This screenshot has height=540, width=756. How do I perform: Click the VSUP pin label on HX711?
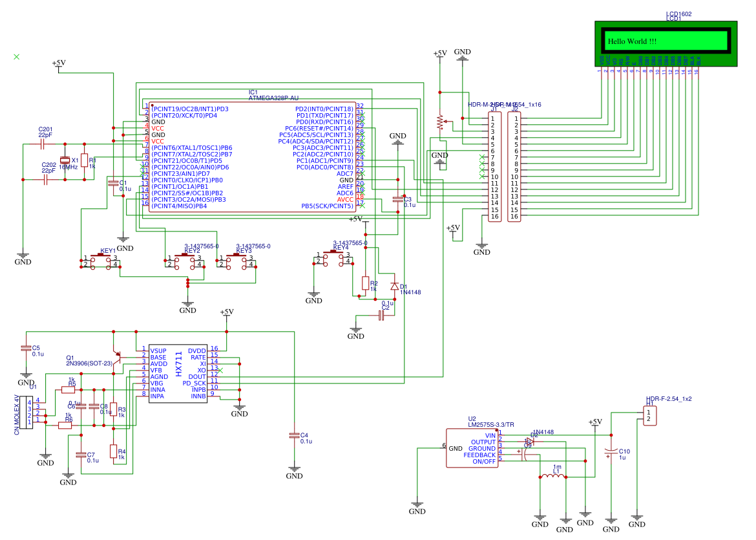point(158,351)
